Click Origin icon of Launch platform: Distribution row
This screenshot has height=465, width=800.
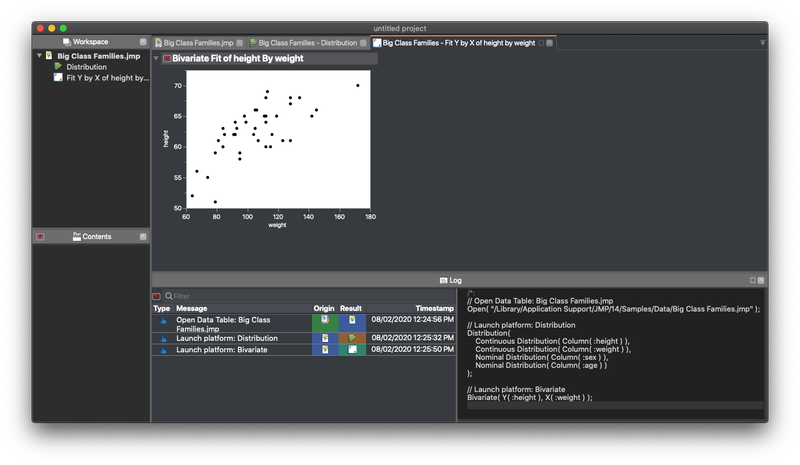pyautogui.click(x=325, y=338)
